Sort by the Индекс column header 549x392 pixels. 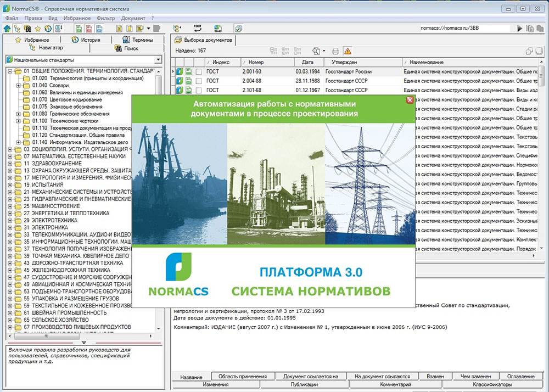click(x=223, y=62)
